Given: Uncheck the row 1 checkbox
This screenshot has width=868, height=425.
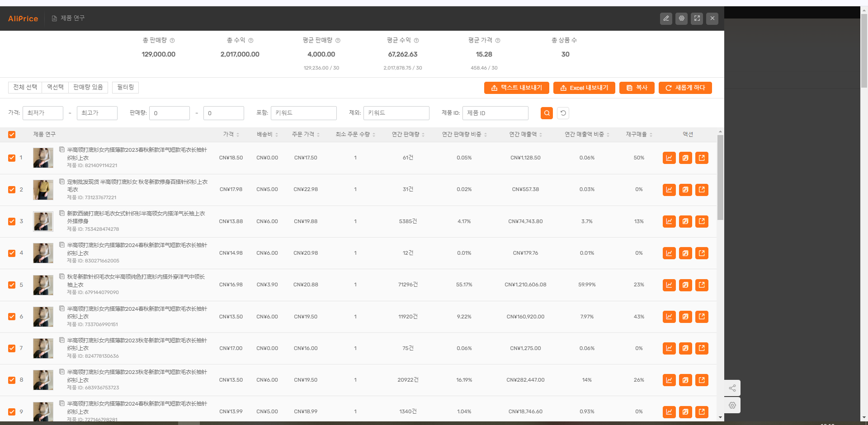Looking at the screenshot, I should coord(12,158).
